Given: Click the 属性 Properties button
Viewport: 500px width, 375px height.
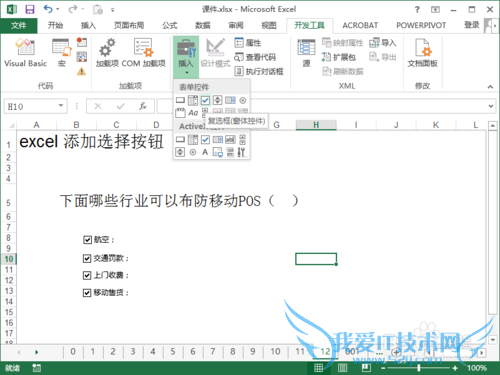Looking at the screenshot, I should click(x=248, y=43).
